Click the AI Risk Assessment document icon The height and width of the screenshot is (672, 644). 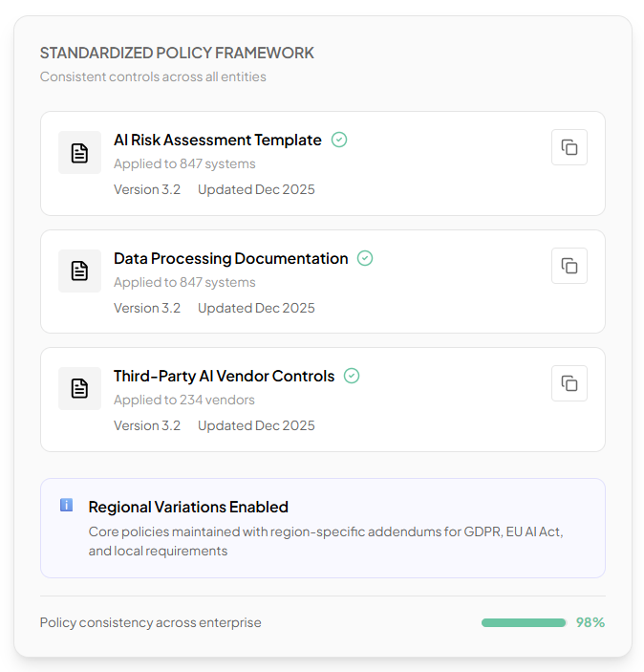tap(79, 153)
